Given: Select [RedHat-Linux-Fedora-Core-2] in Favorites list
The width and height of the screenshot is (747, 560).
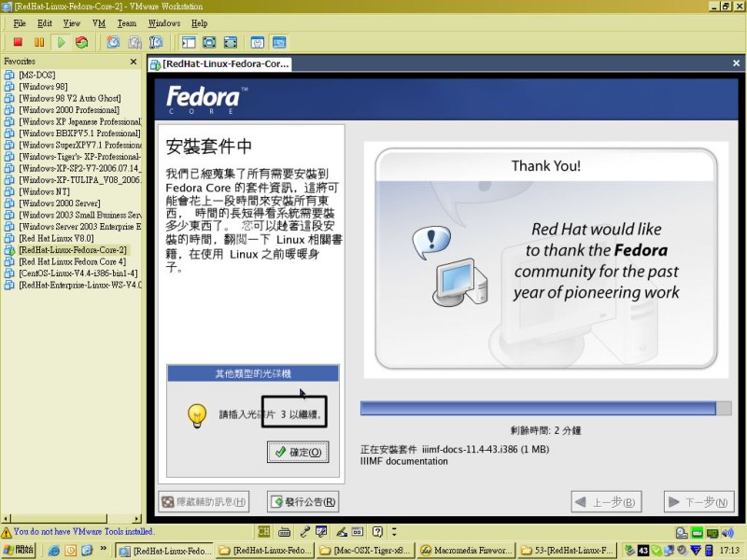Looking at the screenshot, I should 73,250.
